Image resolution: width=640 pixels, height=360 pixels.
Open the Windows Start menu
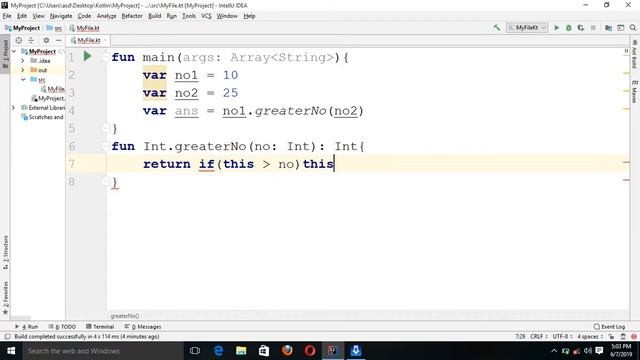pos(11,351)
